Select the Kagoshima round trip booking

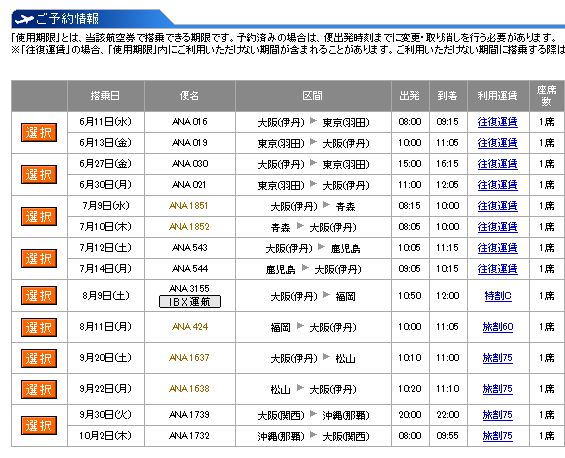pos(39,258)
